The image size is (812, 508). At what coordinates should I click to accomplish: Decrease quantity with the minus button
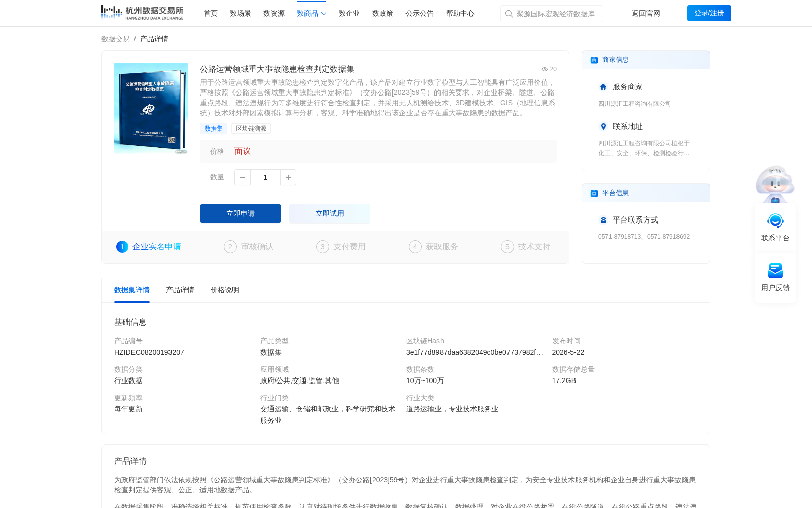point(243,177)
